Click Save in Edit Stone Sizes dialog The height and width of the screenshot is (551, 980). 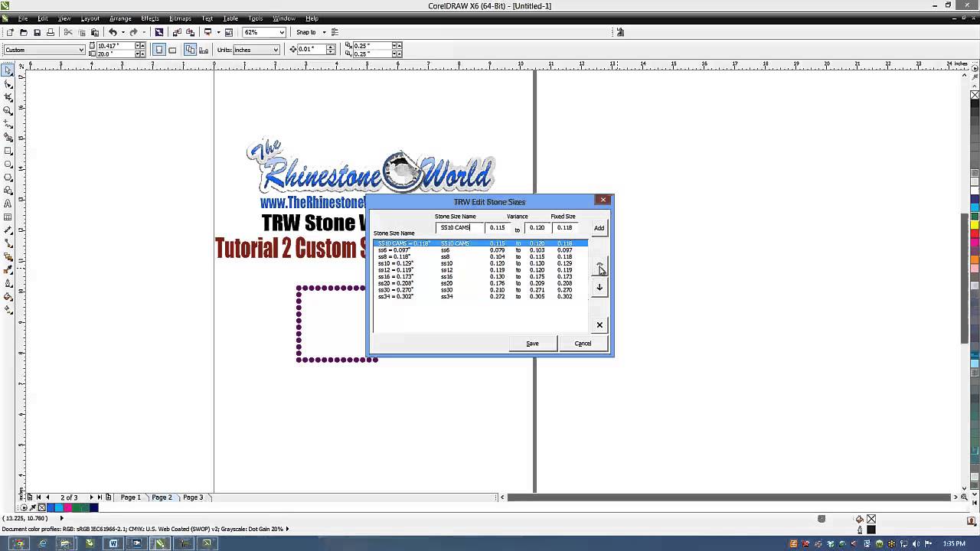coord(532,344)
